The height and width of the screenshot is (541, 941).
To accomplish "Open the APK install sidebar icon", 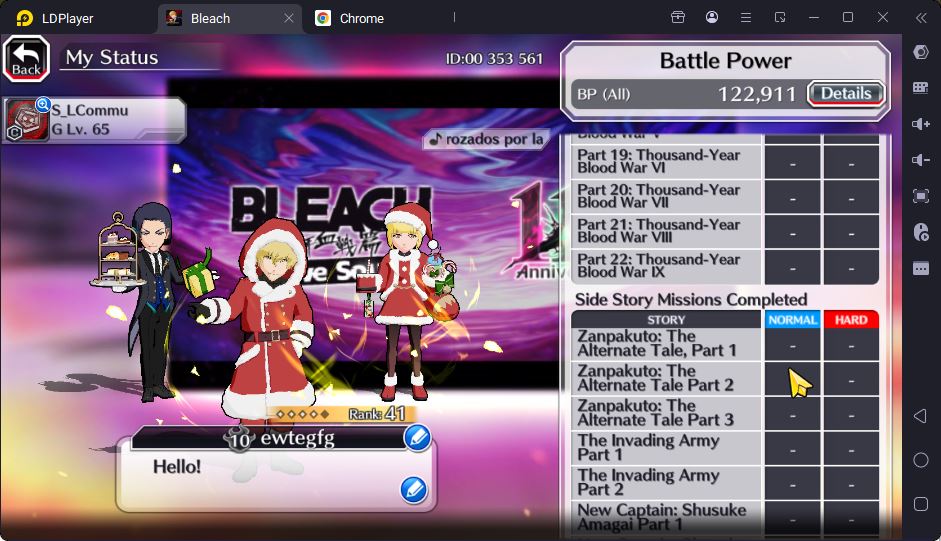I will tap(921, 232).
